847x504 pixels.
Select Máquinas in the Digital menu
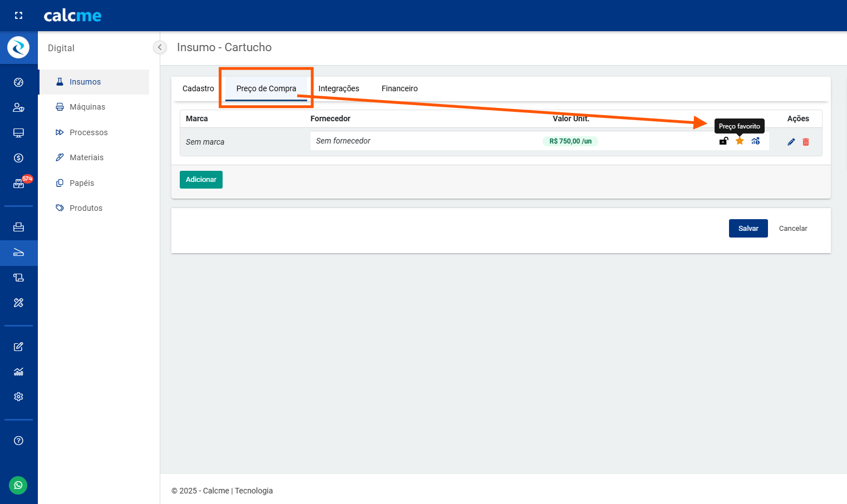(87, 107)
